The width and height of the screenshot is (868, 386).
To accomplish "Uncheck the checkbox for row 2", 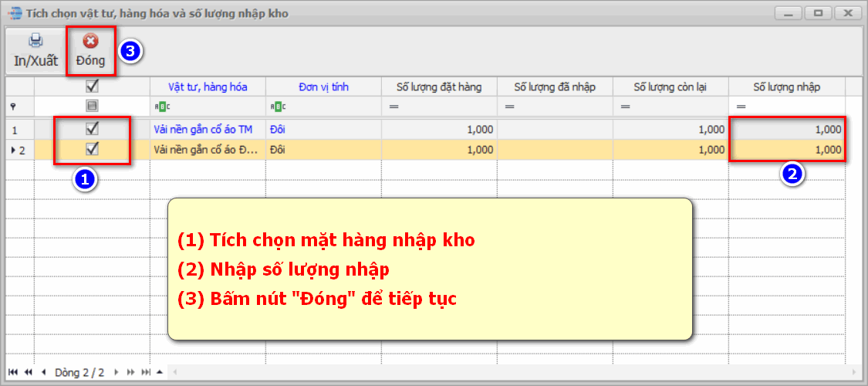I will tap(92, 149).
